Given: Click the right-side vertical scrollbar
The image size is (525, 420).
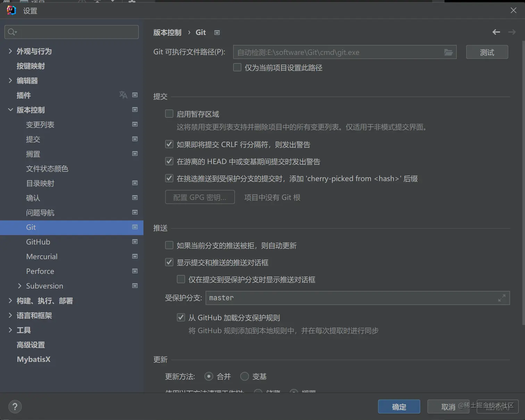Looking at the screenshot, I should [x=523, y=182].
